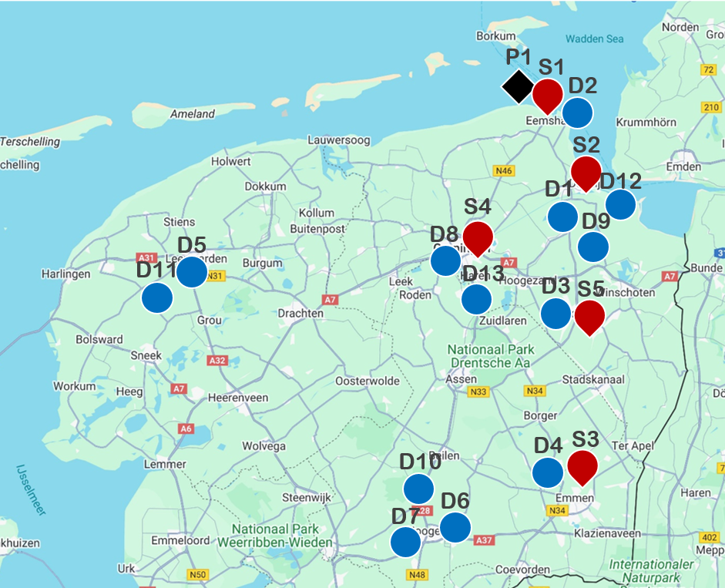Image resolution: width=725 pixels, height=588 pixels.
Task: Click the Ameland island label
Action: (x=193, y=114)
